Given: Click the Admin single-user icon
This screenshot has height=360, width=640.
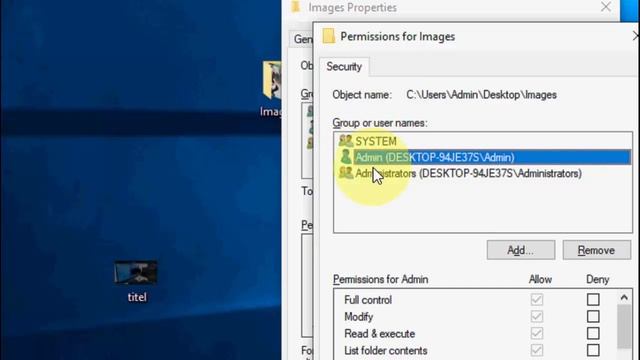Looking at the screenshot, I should pyautogui.click(x=345, y=157).
